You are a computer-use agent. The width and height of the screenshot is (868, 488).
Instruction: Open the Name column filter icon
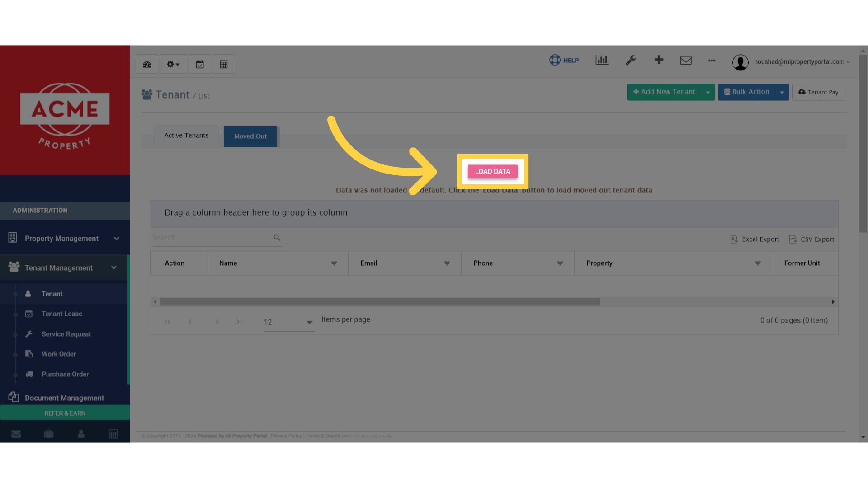334,263
